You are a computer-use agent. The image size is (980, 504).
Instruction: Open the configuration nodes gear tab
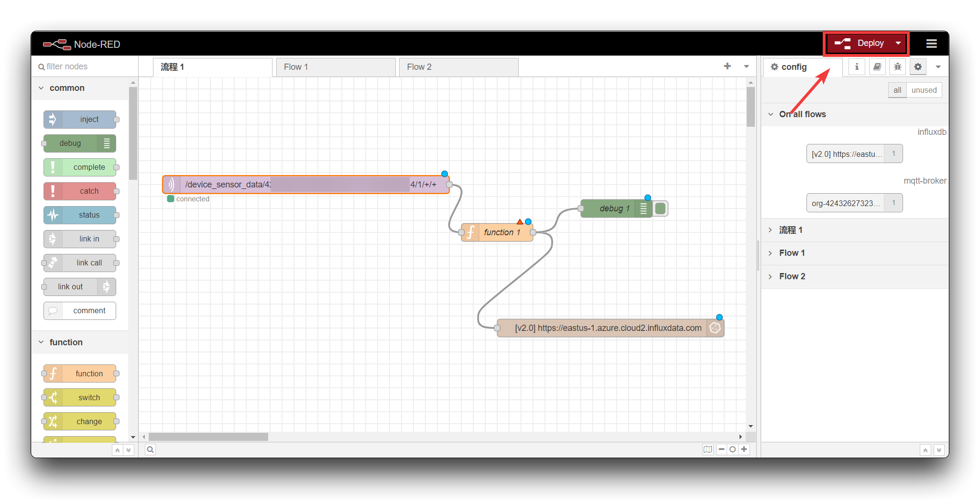[x=918, y=67]
